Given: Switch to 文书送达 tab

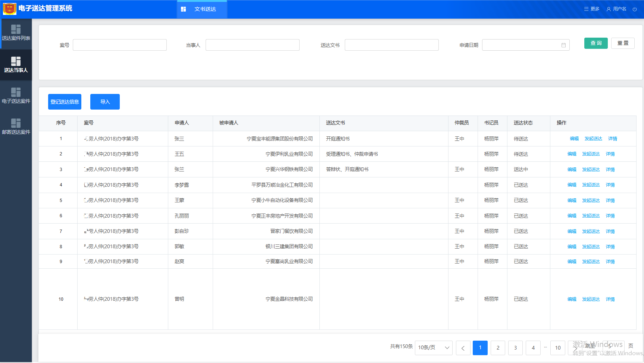Looking at the screenshot, I should click(x=202, y=9).
